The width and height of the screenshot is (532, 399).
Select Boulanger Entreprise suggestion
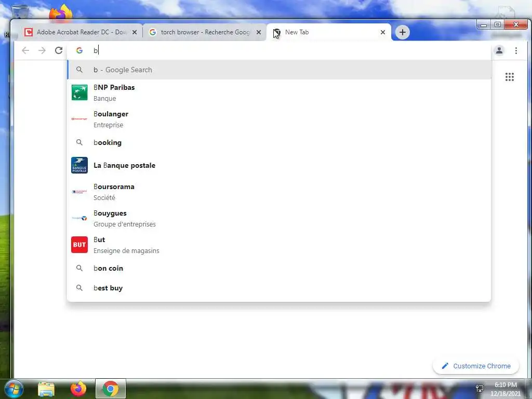(279, 119)
